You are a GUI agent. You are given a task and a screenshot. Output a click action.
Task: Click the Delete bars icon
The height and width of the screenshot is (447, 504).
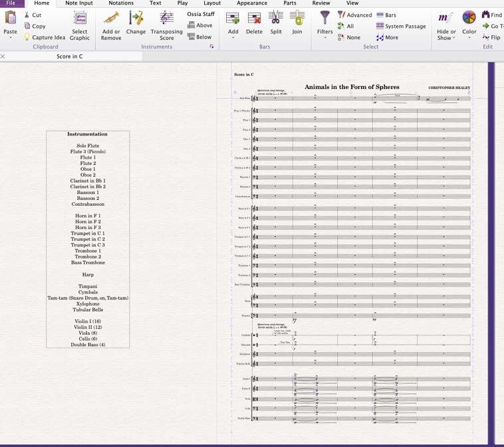pos(254,19)
